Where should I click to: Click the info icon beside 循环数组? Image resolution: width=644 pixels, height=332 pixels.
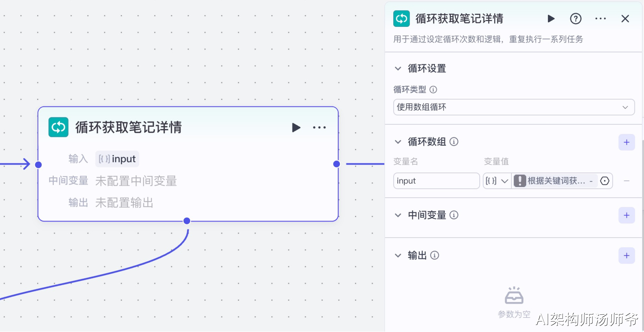tap(454, 142)
